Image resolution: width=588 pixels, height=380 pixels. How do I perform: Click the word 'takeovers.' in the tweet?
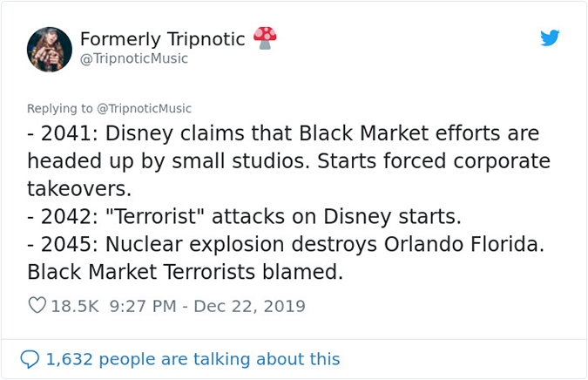79,189
